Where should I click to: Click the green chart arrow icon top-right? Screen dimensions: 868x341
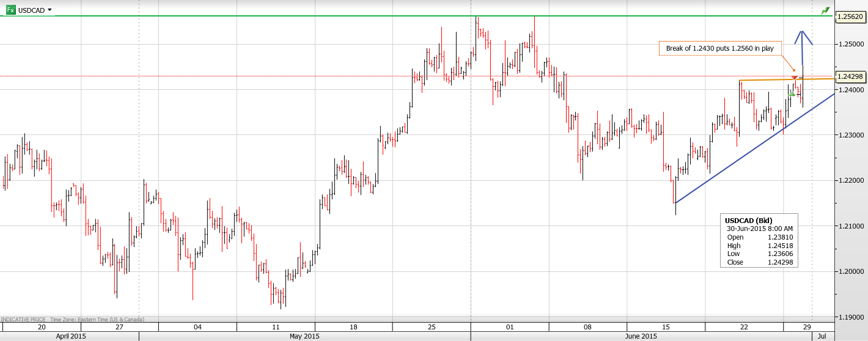[826, 10]
